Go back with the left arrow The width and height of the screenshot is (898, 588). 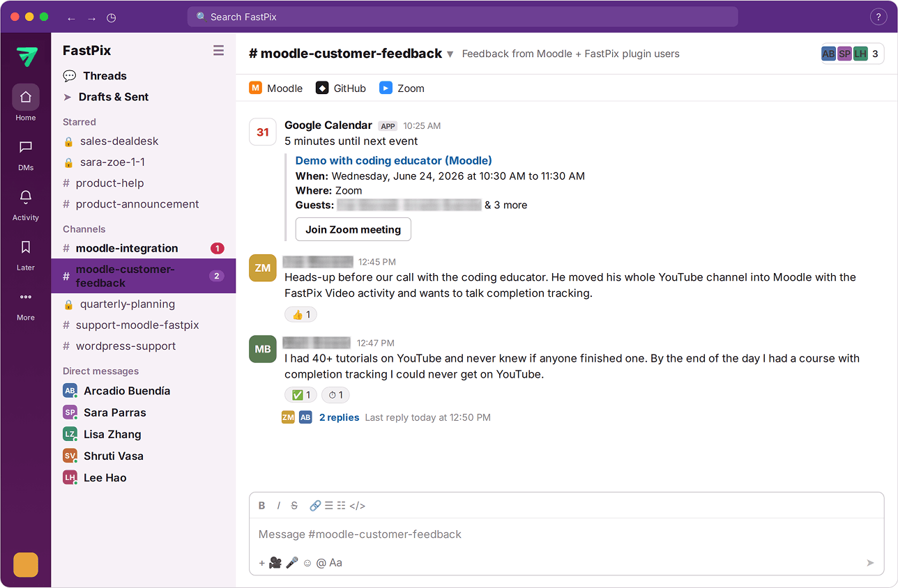click(x=71, y=17)
